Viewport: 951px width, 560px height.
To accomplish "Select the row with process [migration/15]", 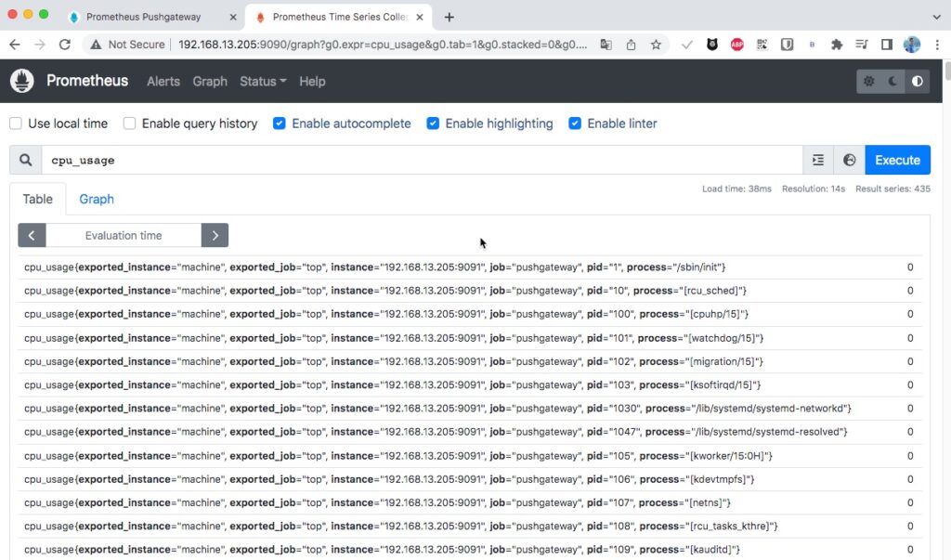I will pos(469,361).
